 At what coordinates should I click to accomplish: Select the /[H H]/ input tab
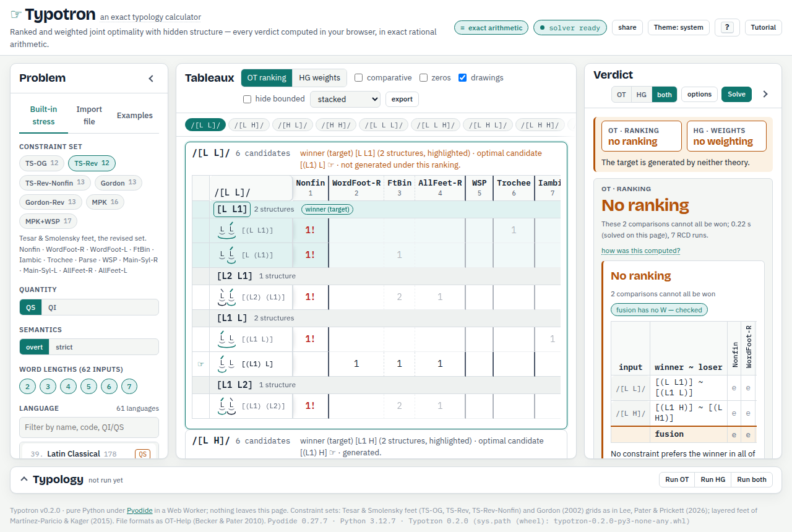tap(336, 125)
